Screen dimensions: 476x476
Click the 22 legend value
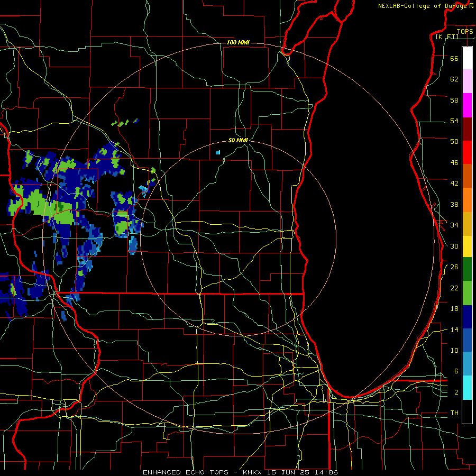click(454, 288)
